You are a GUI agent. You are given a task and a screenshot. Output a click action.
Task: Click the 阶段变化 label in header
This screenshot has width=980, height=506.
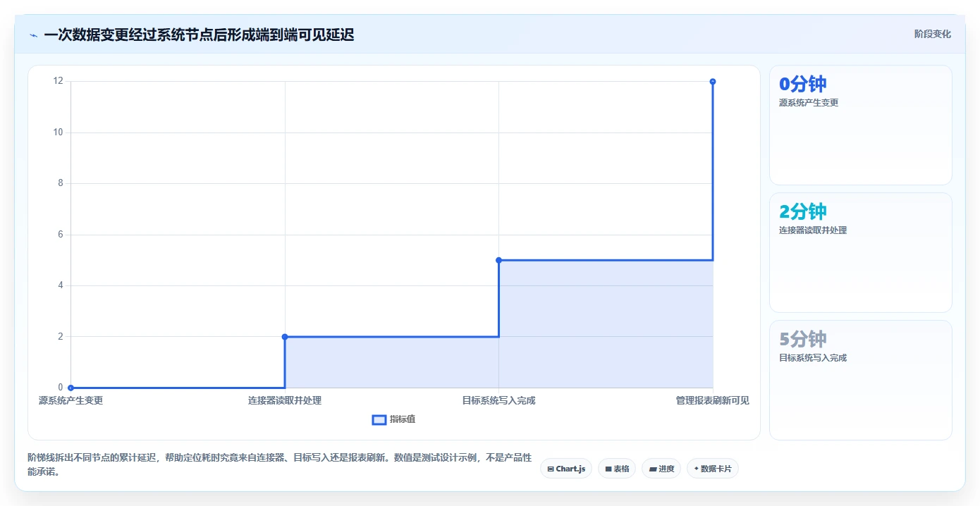(932, 34)
